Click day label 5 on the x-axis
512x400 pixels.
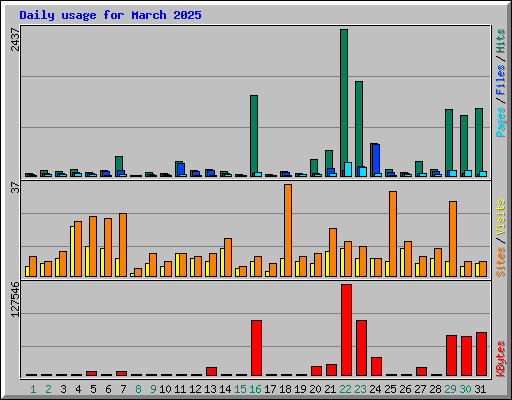click(93, 389)
